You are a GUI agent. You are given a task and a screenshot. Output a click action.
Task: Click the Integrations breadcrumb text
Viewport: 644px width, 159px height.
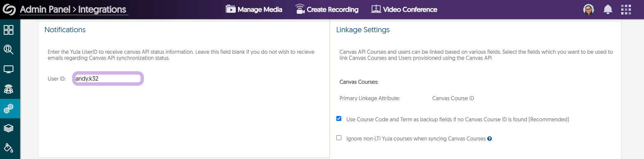pyautogui.click(x=102, y=9)
